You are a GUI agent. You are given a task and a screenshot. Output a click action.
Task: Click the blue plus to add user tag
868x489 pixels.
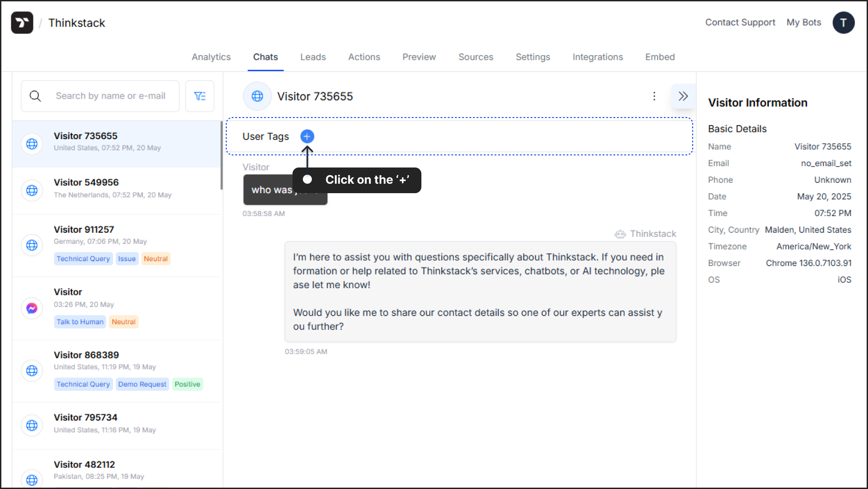pyautogui.click(x=307, y=136)
